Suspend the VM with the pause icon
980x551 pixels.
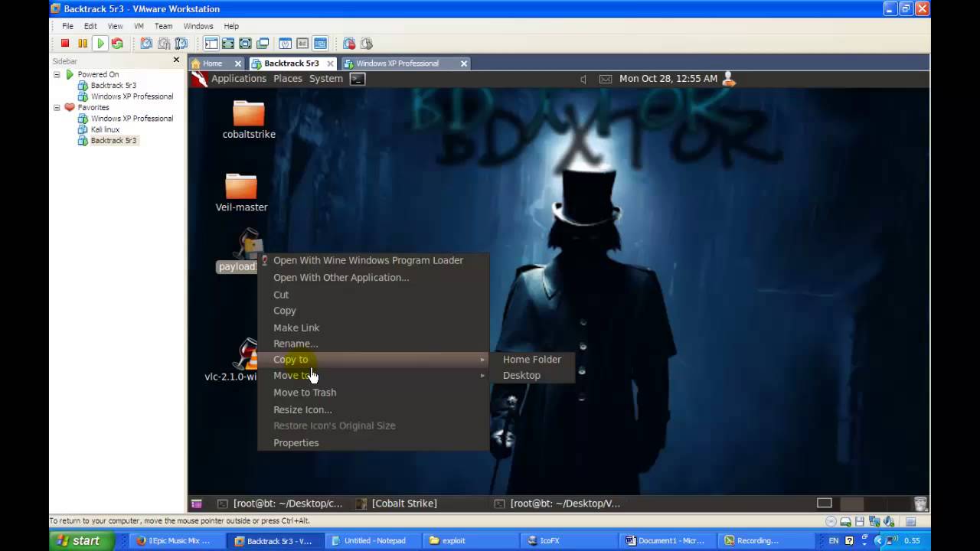(x=83, y=44)
